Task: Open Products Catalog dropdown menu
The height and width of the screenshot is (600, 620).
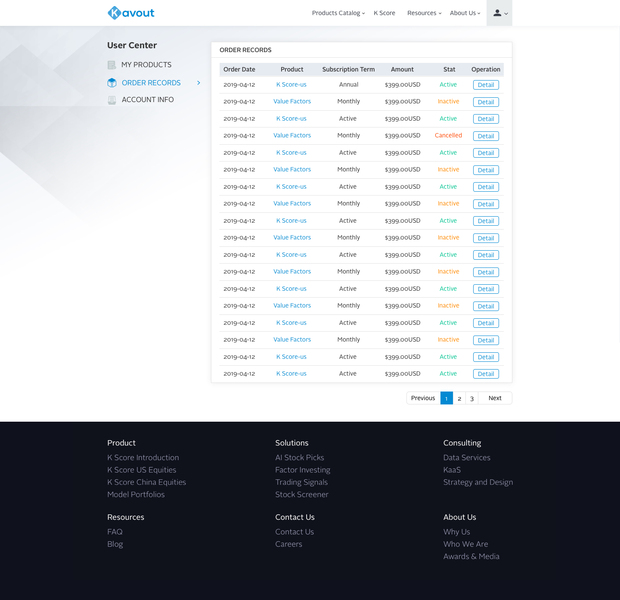Action: [x=338, y=13]
